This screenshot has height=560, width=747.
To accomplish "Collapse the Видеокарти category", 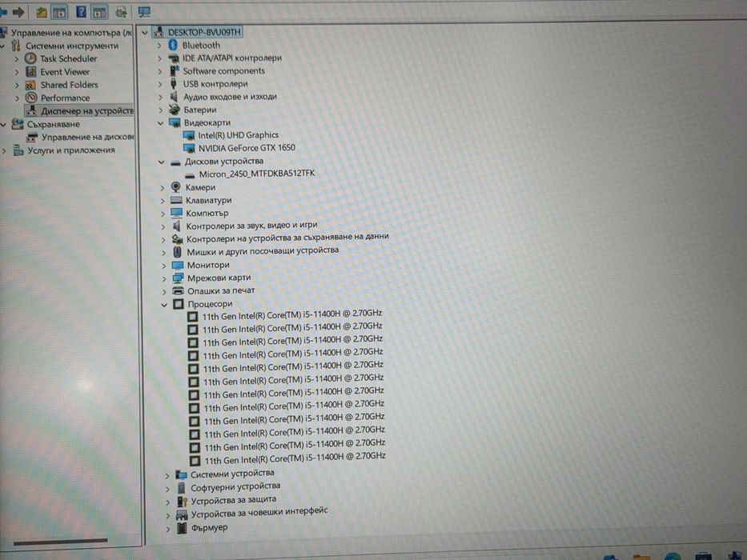I will 161,123.
